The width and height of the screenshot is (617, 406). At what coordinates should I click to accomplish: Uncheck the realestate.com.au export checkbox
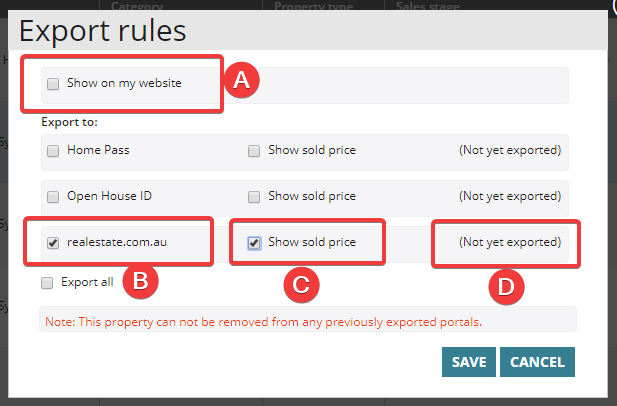tap(53, 242)
